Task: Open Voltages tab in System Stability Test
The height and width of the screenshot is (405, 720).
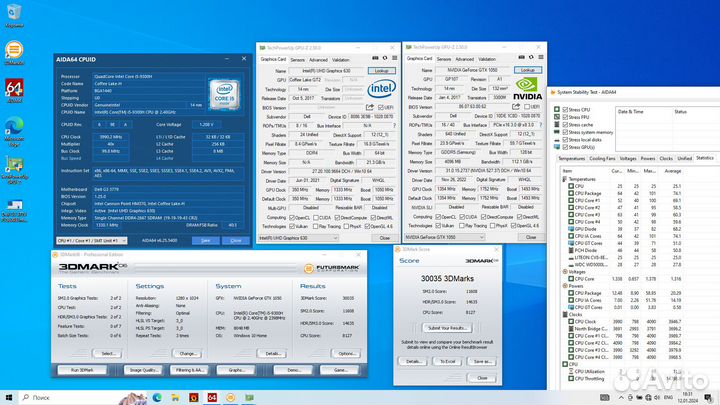Action: pyautogui.click(x=628, y=158)
